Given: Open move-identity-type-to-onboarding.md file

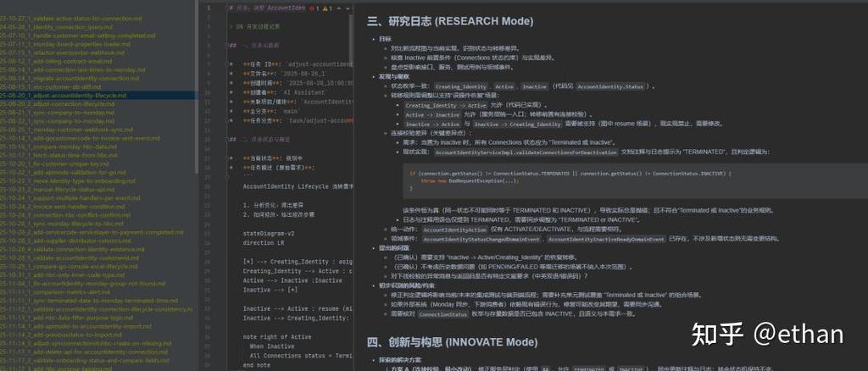Looking at the screenshot, I should [x=67, y=180].
